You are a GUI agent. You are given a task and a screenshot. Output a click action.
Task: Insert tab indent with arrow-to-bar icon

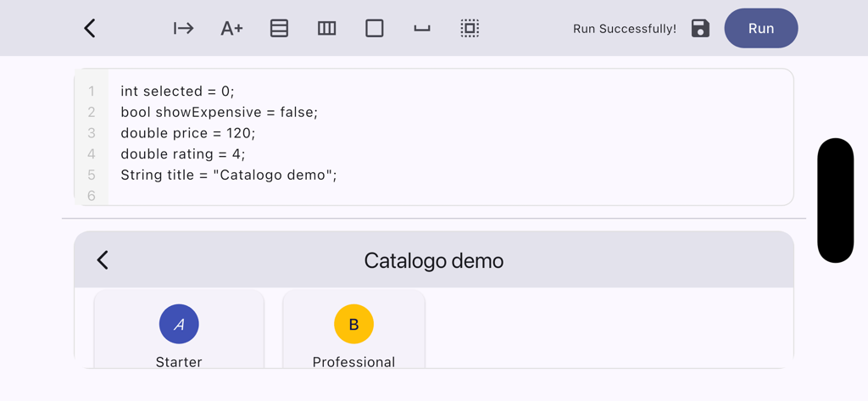pos(183,28)
